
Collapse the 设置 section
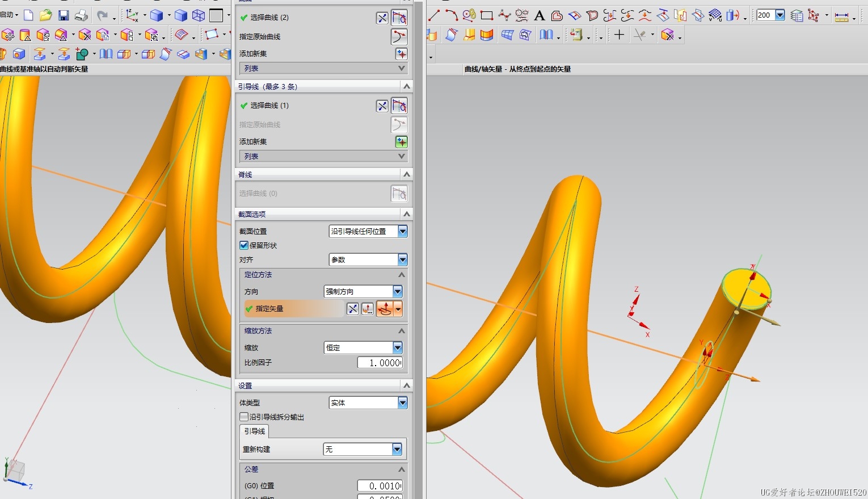(x=406, y=385)
